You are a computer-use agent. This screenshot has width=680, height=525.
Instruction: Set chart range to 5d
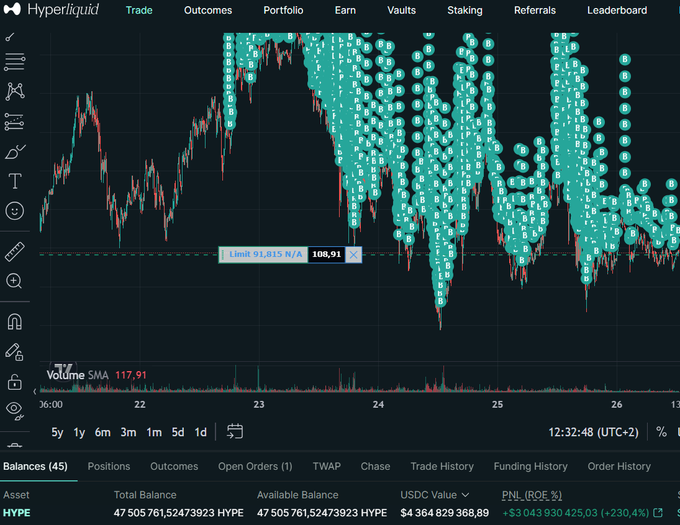pyautogui.click(x=178, y=432)
